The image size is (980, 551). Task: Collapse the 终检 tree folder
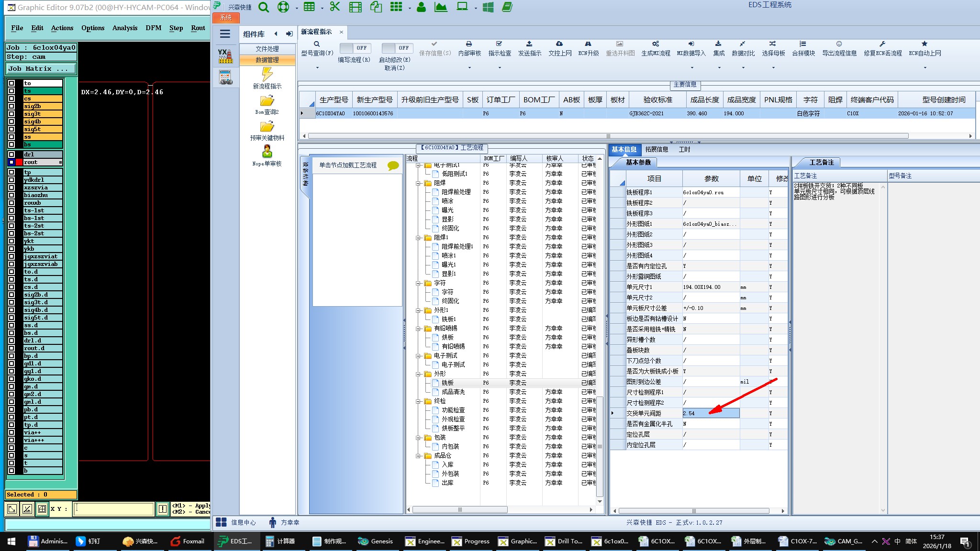coord(419,401)
